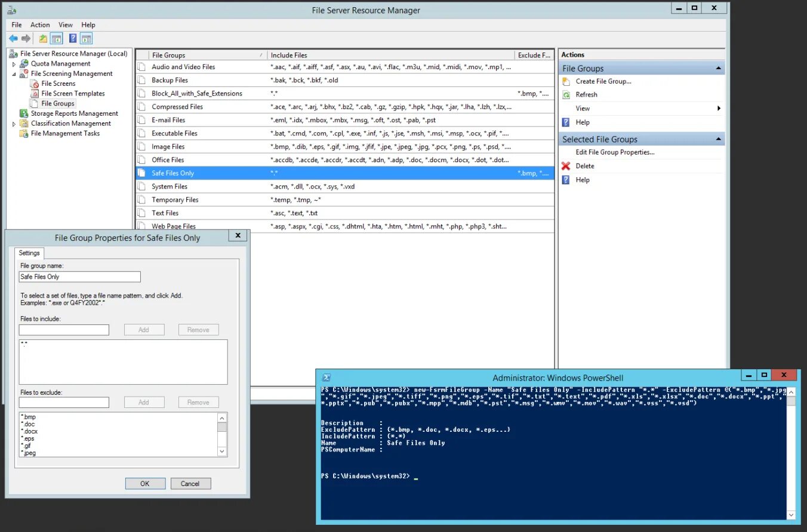The width and height of the screenshot is (807, 532).
Task: Click down arrow of exclude list scrollbar
Action: point(222,452)
